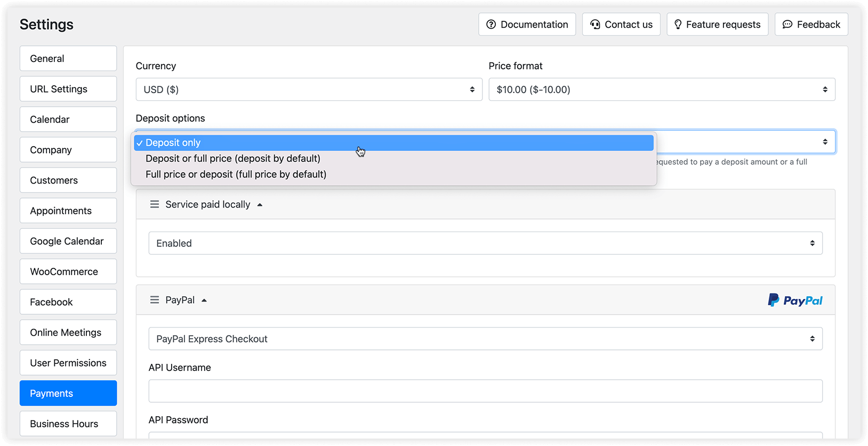868x446 pixels.
Task: Grab the PayPal section drag handle
Action: [155, 300]
